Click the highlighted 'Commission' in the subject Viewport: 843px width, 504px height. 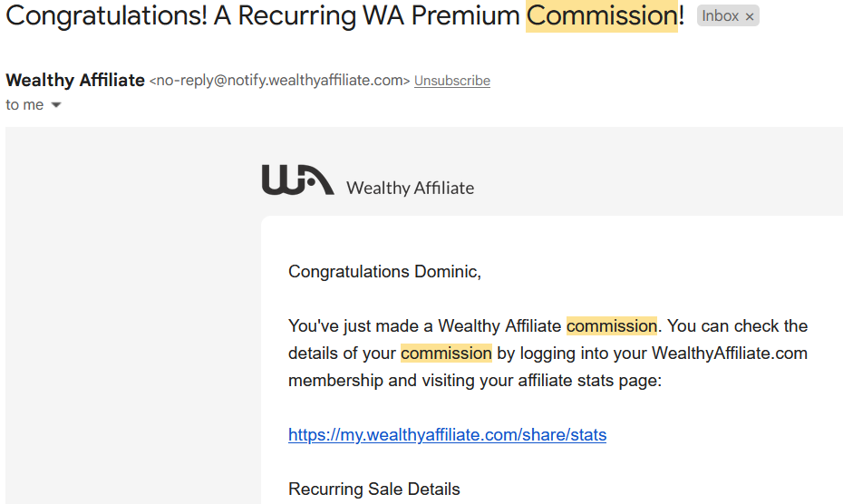[x=602, y=15]
